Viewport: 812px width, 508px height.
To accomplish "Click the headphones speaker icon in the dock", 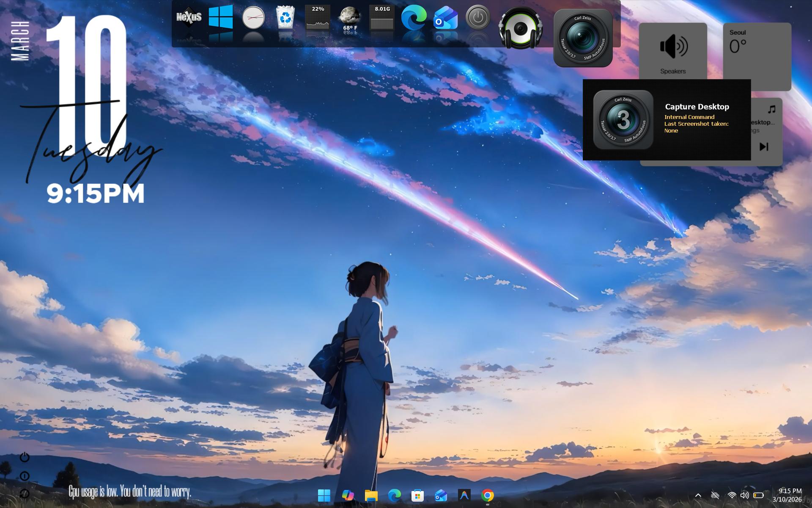I will (521, 28).
